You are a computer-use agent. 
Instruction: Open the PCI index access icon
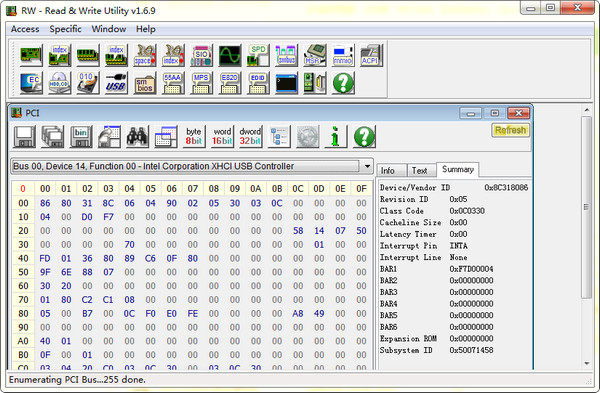pos(59,55)
